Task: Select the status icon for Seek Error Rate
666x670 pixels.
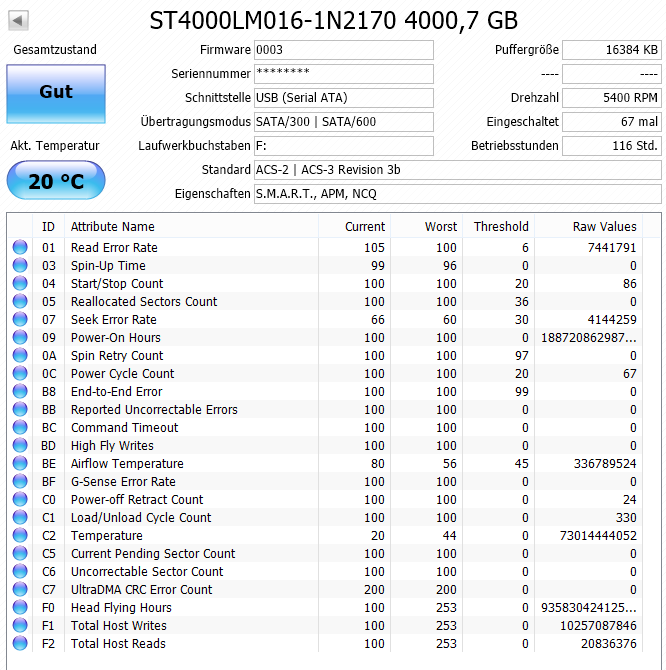Action: [x=20, y=319]
